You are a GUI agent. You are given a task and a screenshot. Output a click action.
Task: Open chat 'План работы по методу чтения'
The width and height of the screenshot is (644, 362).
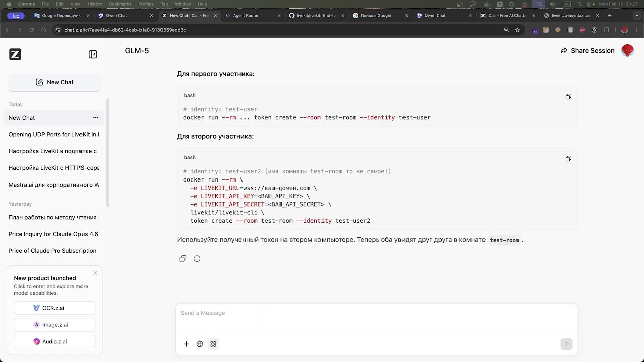click(54, 217)
